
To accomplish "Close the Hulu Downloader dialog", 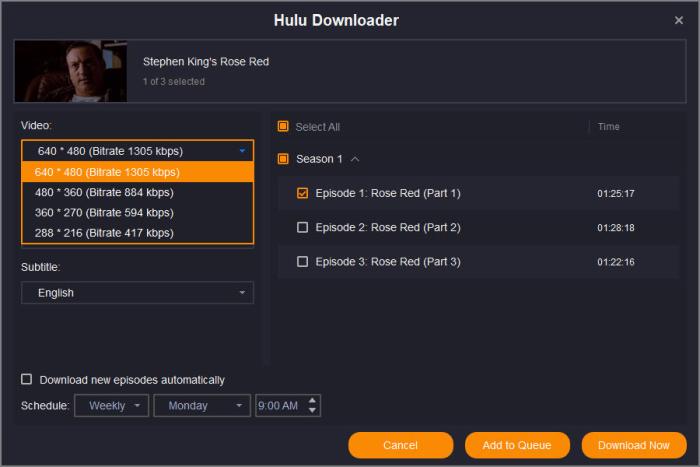I will (679, 20).
